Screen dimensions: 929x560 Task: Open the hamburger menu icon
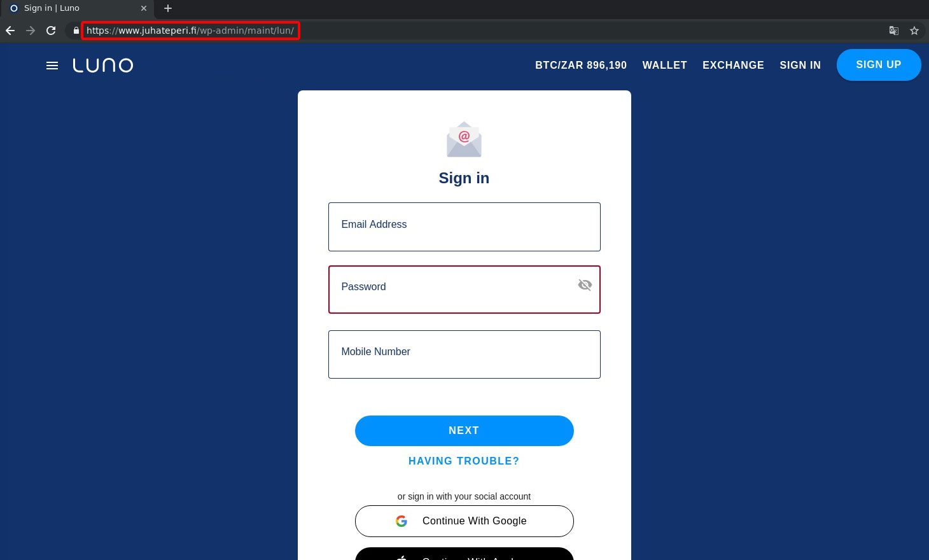tap(52, 66)
